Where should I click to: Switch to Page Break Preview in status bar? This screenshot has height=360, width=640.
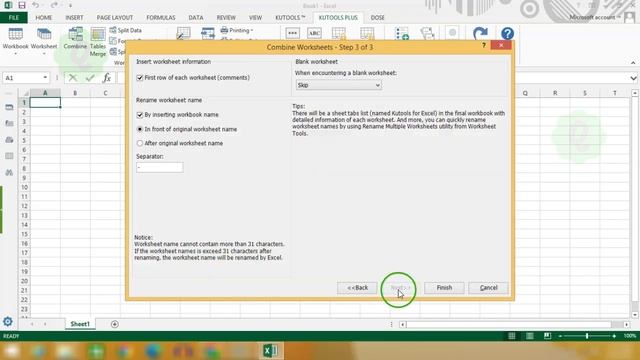tap(547, 336)
